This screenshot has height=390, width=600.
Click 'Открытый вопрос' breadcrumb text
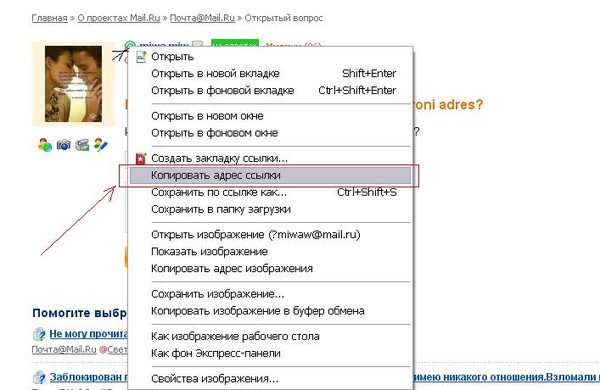tap(284, 18)
